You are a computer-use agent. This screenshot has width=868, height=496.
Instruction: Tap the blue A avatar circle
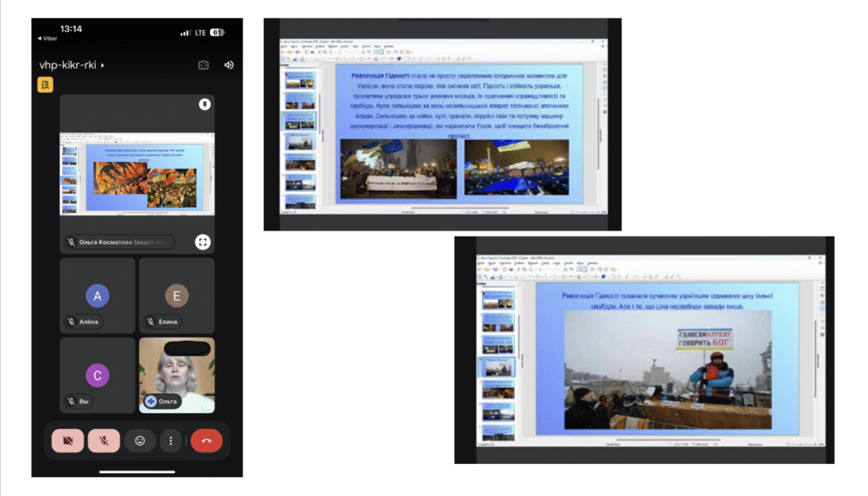click(97, 295)
